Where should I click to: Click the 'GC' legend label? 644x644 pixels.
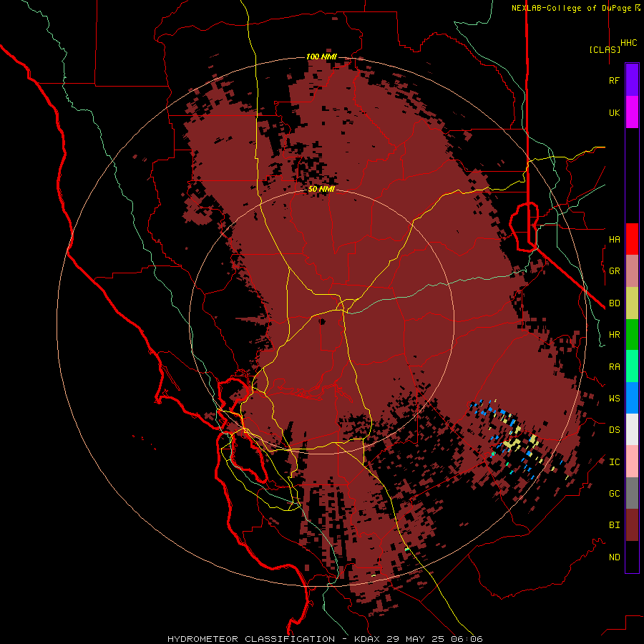(614, 494)
